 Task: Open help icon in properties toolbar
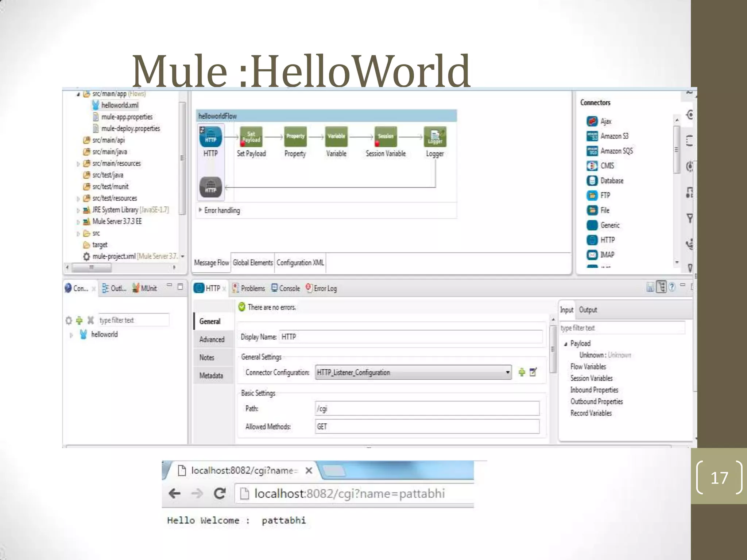tap(672, 287)
